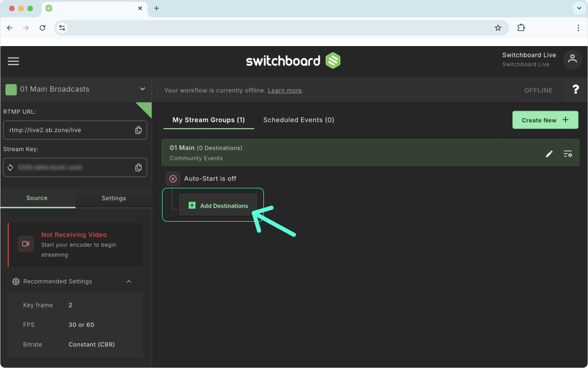
Task: Click the Add Destinations button
Action: (x=218, y=206)
